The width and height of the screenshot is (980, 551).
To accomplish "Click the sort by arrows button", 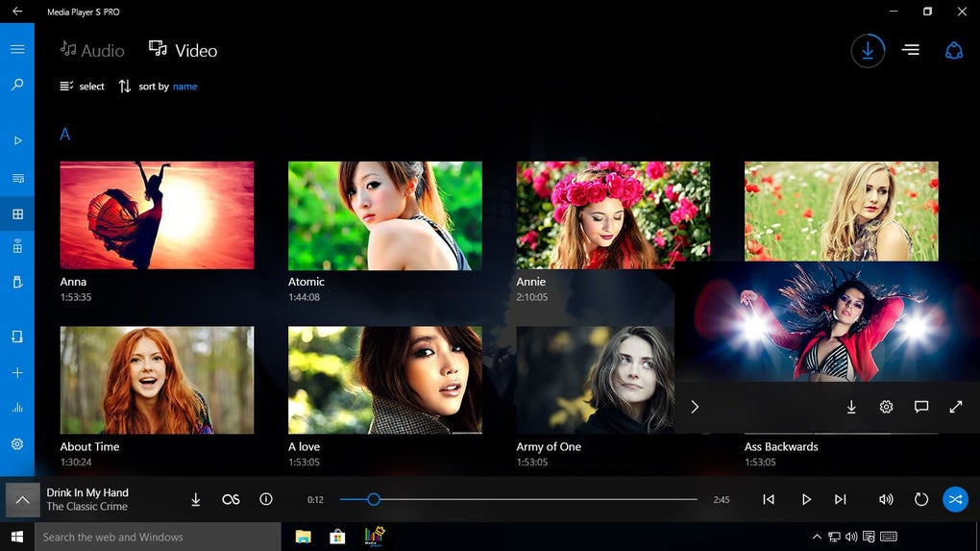I will [124, 87].
